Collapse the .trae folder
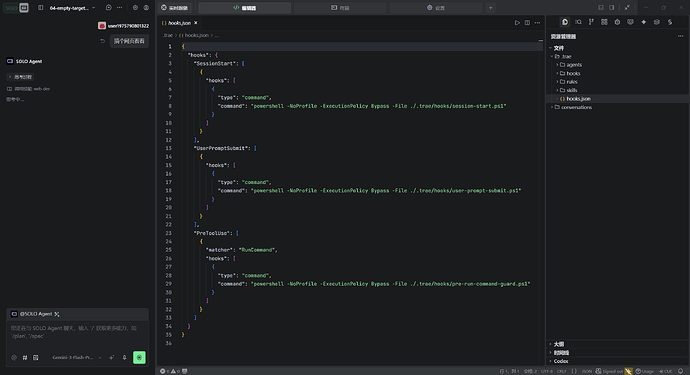 click(618, 56)
